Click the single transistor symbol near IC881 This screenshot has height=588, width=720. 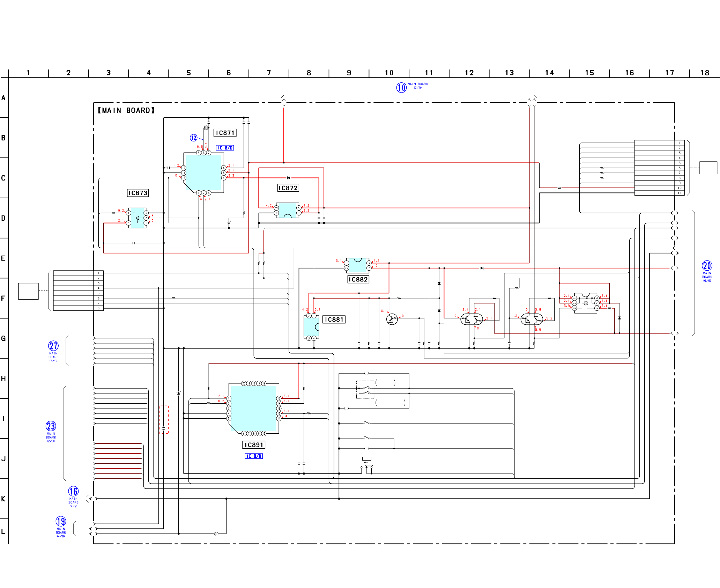point(392,319)
